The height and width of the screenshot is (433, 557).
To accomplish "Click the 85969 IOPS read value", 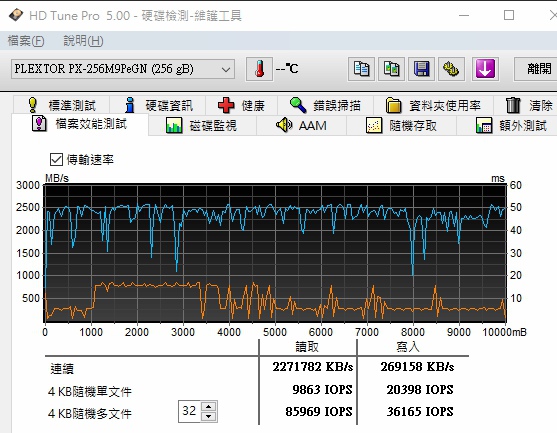I will [319, 412].
